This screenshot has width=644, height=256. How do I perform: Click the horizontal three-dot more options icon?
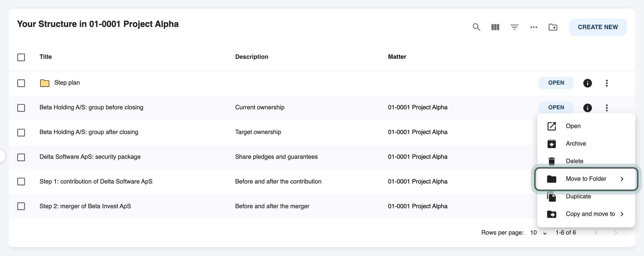click(x=534, y=27)
